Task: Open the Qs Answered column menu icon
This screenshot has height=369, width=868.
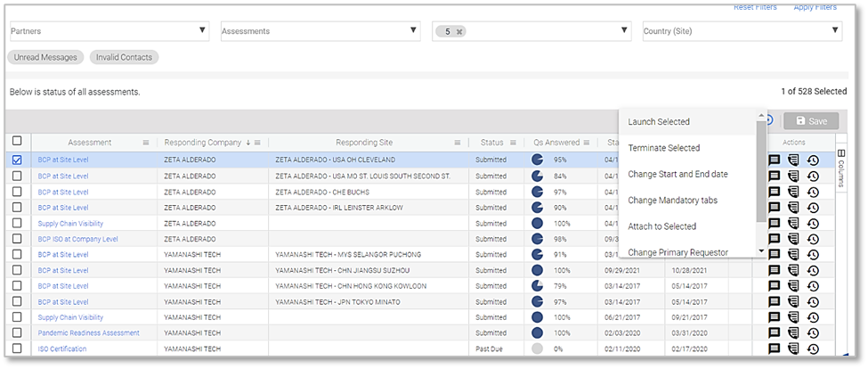Action: tap(587, 143)
